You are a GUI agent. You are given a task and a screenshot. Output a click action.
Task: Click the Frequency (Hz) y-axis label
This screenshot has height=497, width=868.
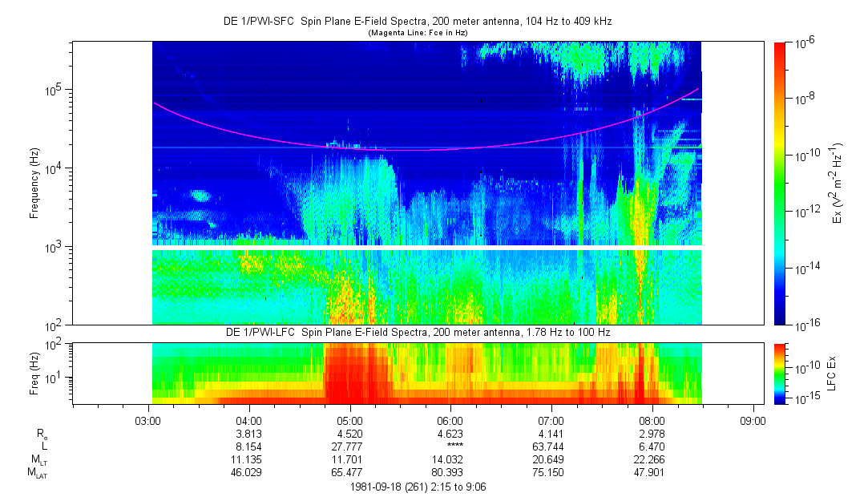coord(34,184)
